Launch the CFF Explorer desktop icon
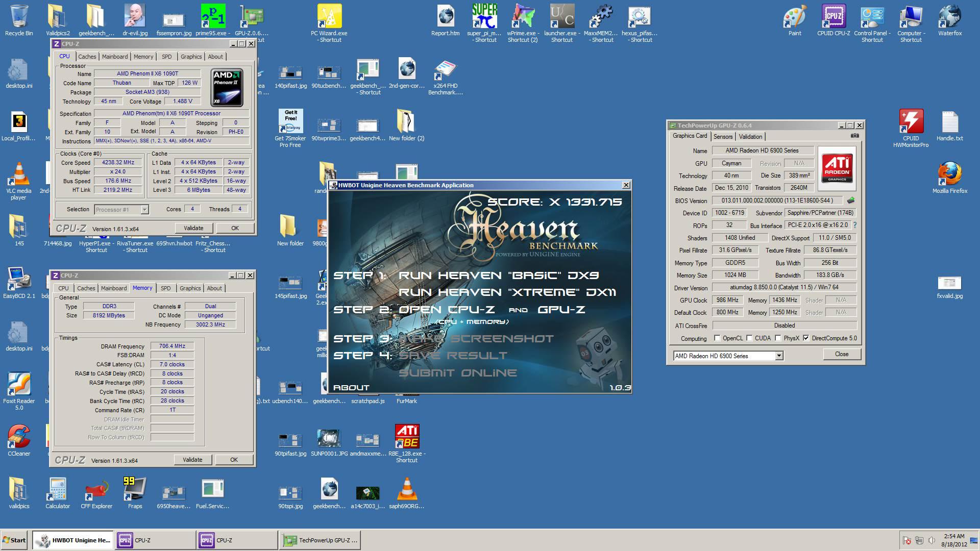980x551 pixels. point(96,493)
